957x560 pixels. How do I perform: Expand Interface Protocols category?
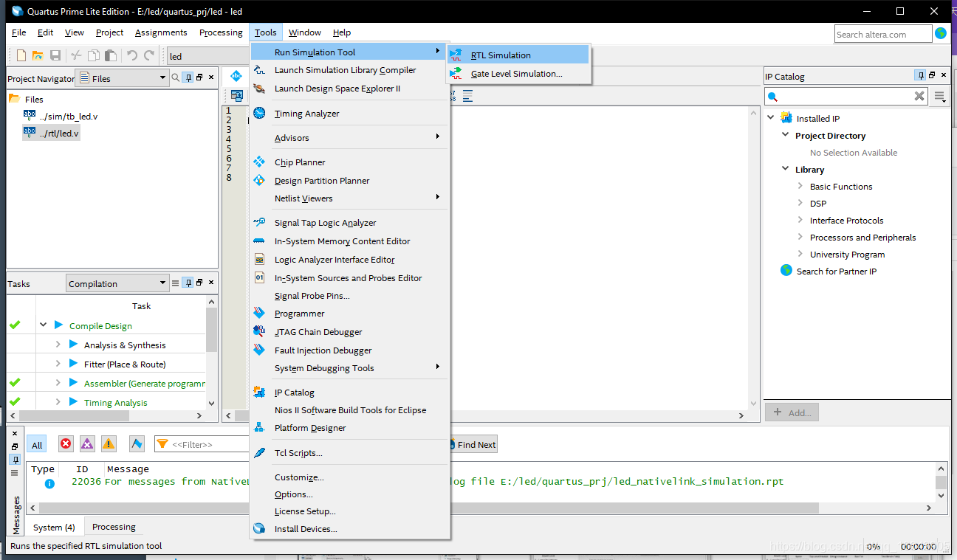pos(800,220)
